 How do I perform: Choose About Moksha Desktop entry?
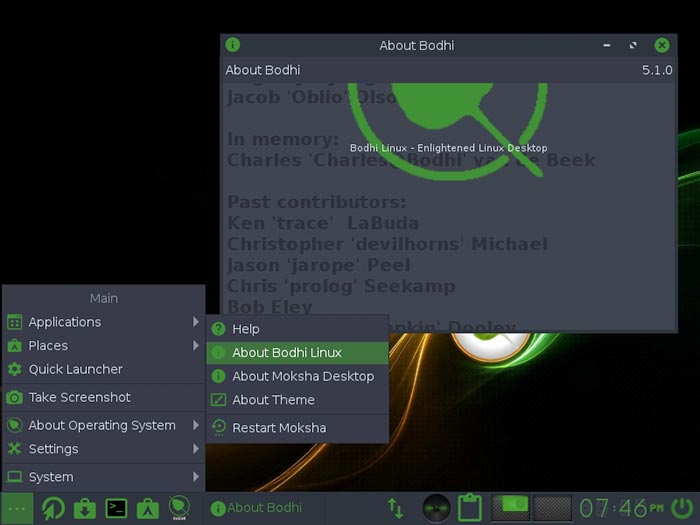click(x=297, y=376)
